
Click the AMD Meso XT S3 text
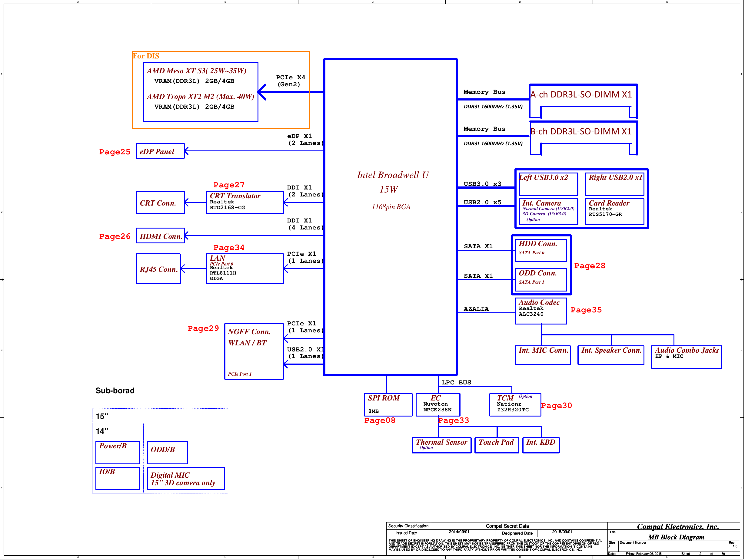coord(197,71)
